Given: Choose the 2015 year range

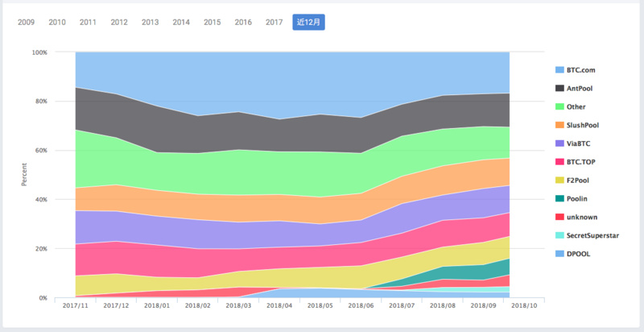Looking at the screenshot, I should coord(213,22).
